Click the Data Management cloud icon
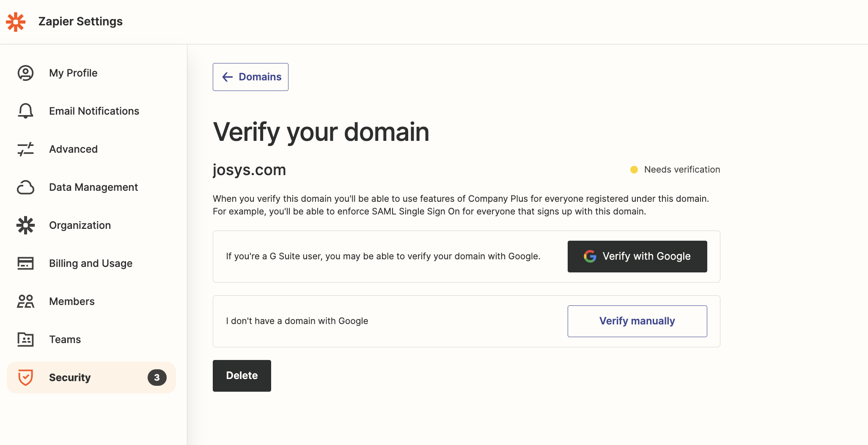The image size is (868, 445). tap(25, 187)
